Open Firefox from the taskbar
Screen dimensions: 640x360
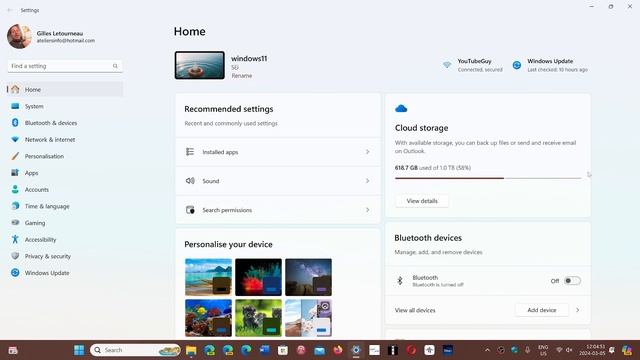tap(338, 350)
